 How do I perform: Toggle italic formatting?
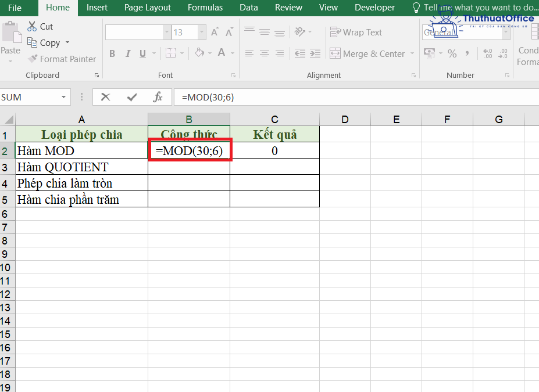(x=127, y=53)
